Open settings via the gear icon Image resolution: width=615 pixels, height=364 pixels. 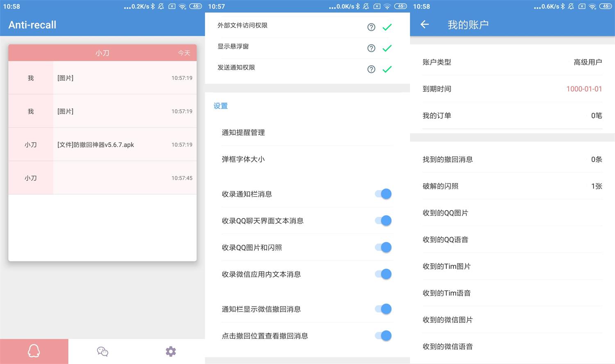171,351
